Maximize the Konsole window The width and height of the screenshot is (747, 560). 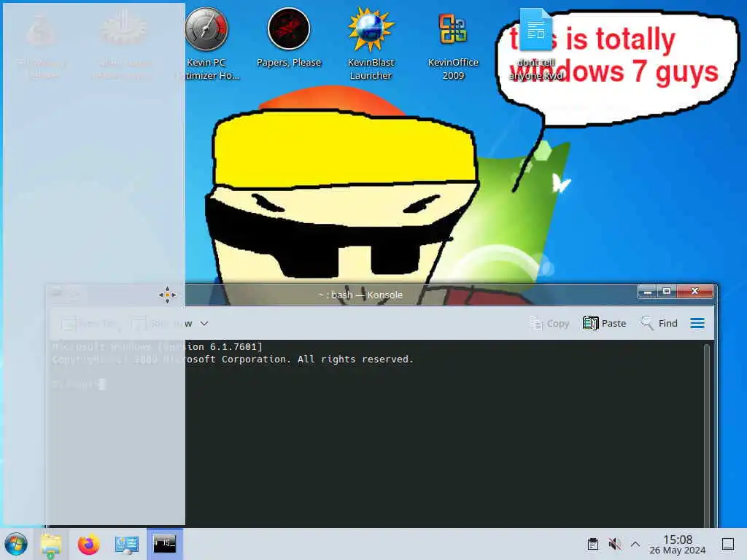click(667, 291)
